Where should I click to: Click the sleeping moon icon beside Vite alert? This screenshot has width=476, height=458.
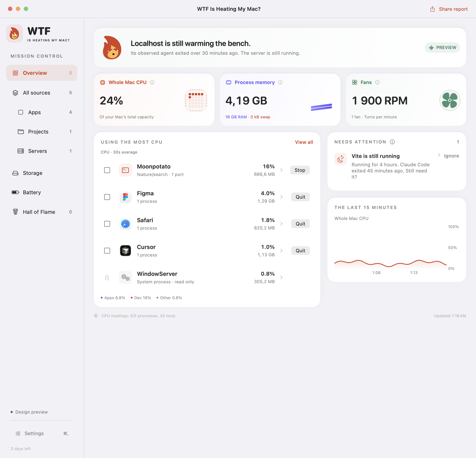click(x=340, y=159)
